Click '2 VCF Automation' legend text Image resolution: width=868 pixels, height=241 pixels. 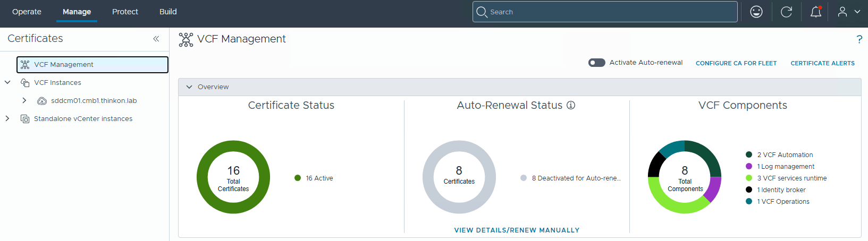click(x=785, y=155)
